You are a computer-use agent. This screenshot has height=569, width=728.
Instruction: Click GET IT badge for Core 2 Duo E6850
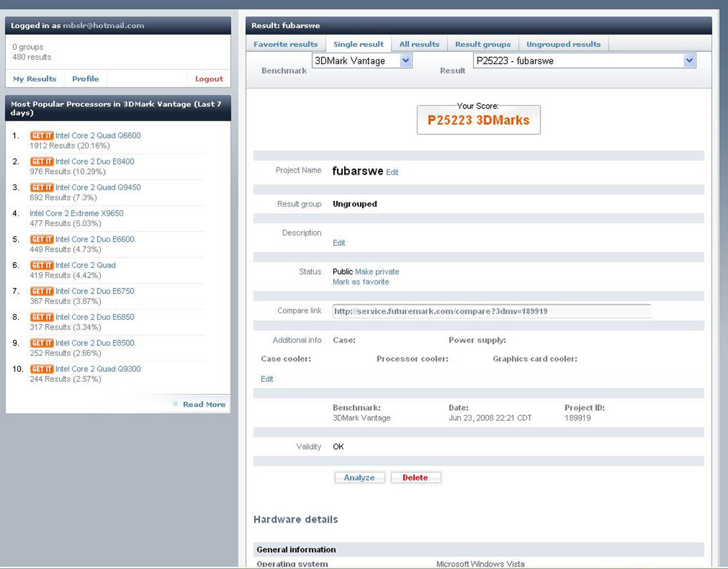click(x=42, y=318)
